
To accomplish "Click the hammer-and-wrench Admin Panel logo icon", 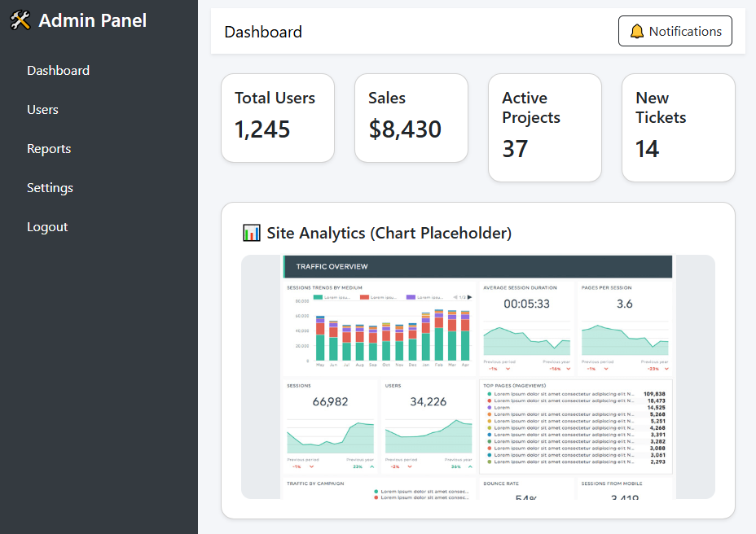I will tap(20, 20).
